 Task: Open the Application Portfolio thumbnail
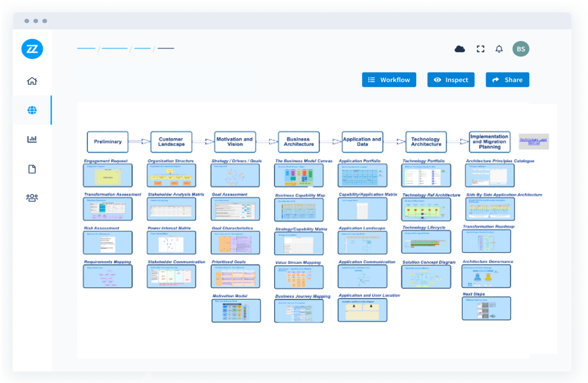363,175
